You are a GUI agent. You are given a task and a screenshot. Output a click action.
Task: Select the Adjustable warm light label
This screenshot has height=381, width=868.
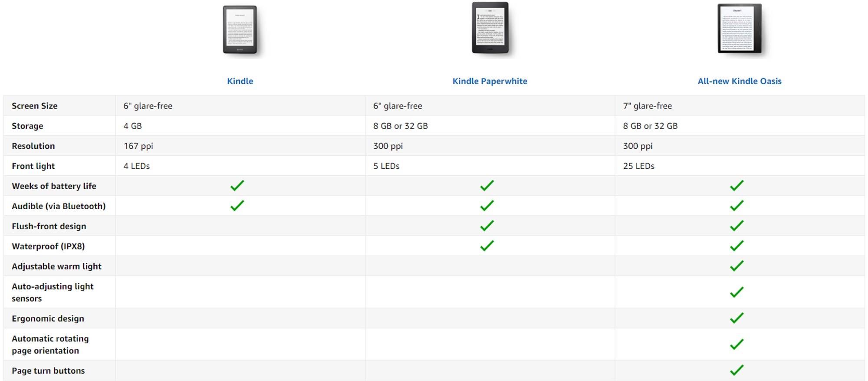pyautogui.click(x=56, y=266)
